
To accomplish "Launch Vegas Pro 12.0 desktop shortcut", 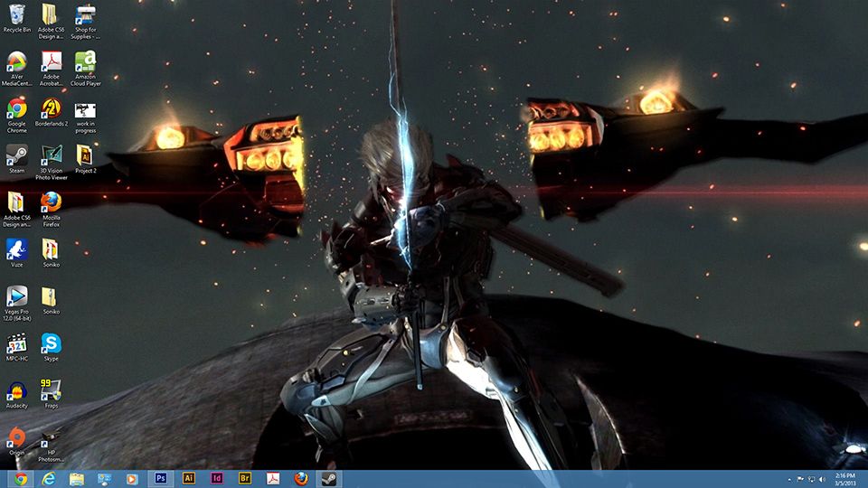I will click(x=16, y=304).
